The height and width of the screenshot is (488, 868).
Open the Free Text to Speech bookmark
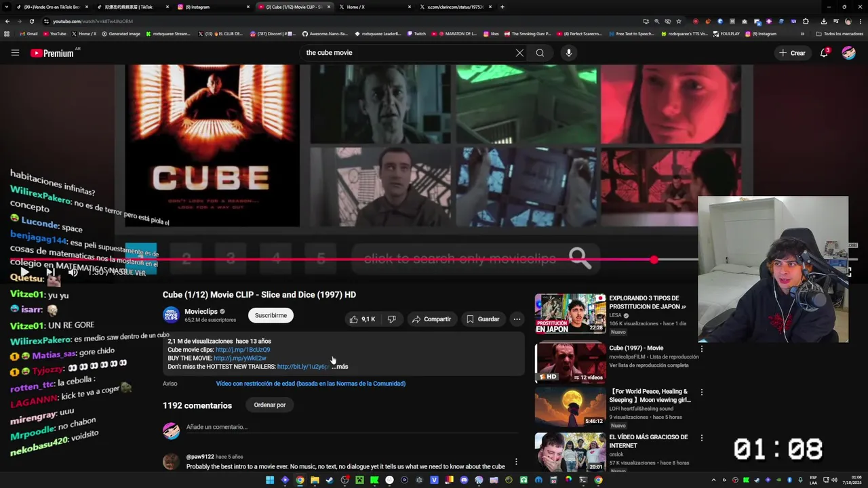632,34
